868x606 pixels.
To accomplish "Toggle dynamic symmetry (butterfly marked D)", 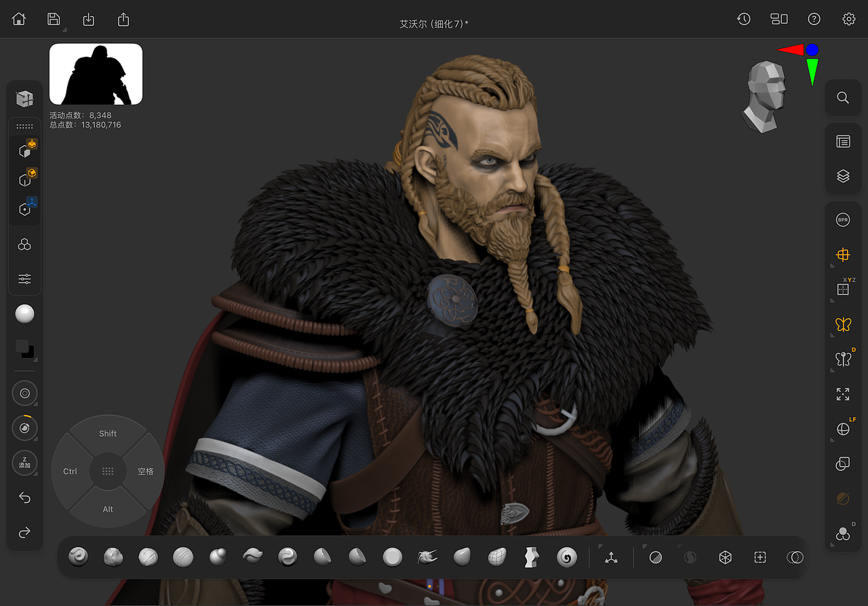I will 843,359.
